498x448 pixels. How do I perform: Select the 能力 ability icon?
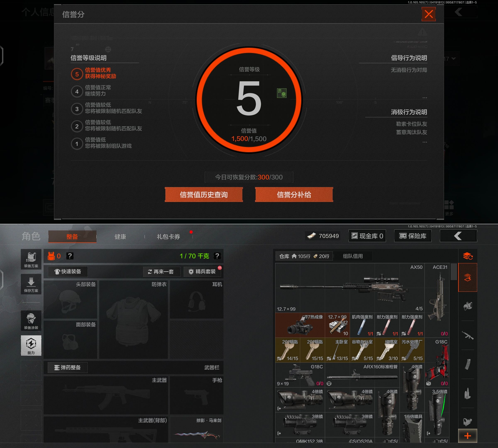tap(31, 345)
